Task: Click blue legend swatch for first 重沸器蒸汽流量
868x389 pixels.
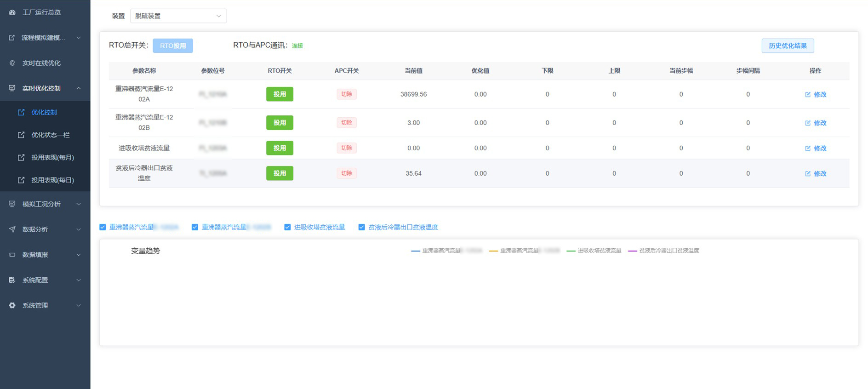Action: tap(416, 251)
